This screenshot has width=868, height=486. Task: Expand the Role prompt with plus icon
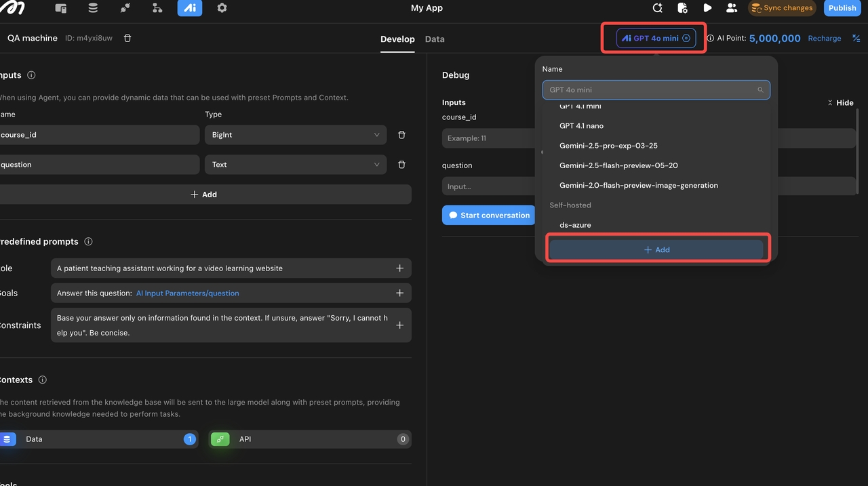[399, 268]
